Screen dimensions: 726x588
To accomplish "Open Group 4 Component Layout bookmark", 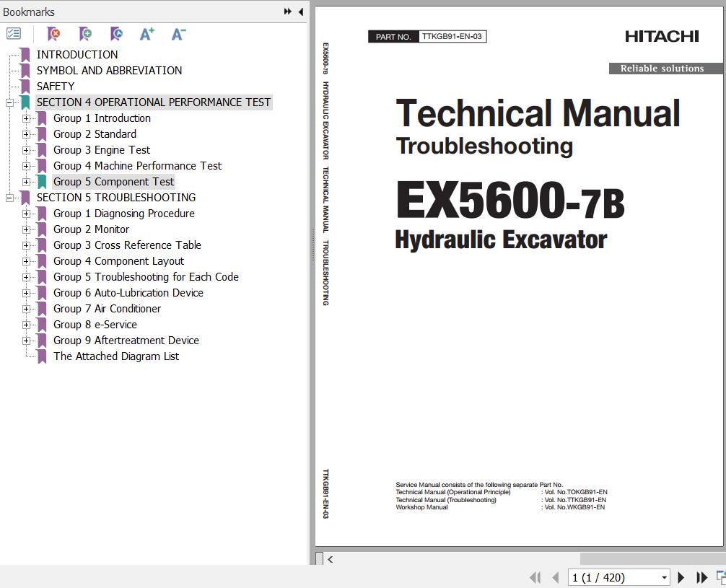I will [x=118, y=261].
